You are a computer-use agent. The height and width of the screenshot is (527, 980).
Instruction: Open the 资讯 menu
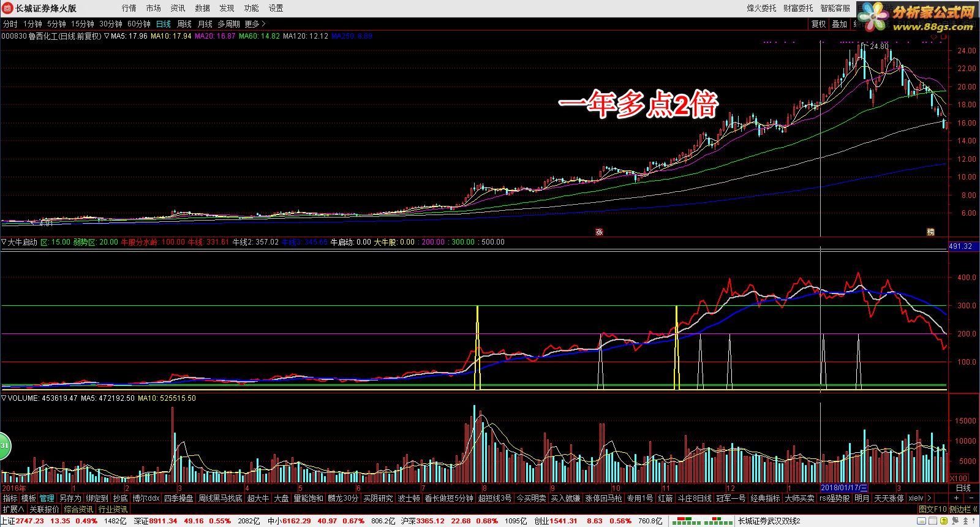(178, 8)
